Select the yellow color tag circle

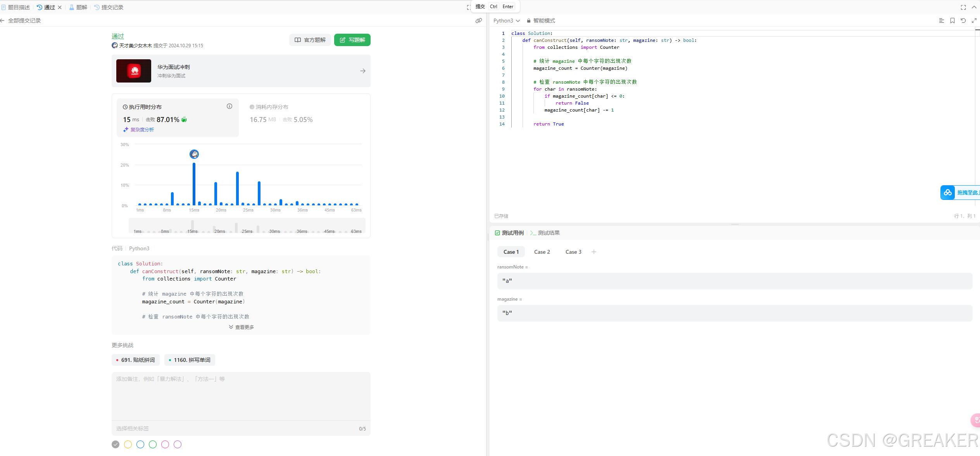click(x=128, y=444)
